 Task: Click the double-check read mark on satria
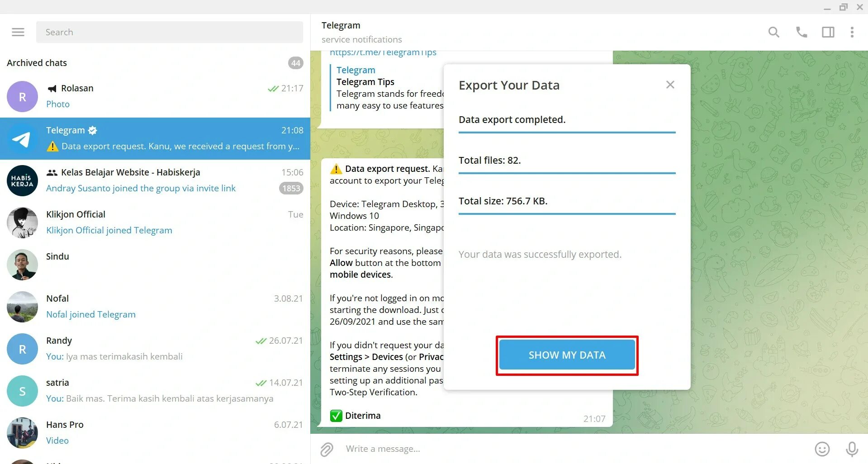click(x=261, y=383)
